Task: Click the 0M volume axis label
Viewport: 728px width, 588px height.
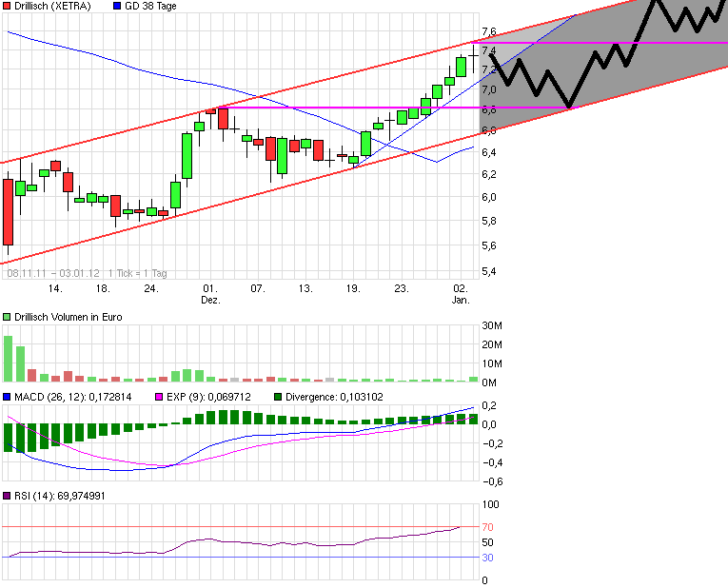Action: [x=489, y=382]
